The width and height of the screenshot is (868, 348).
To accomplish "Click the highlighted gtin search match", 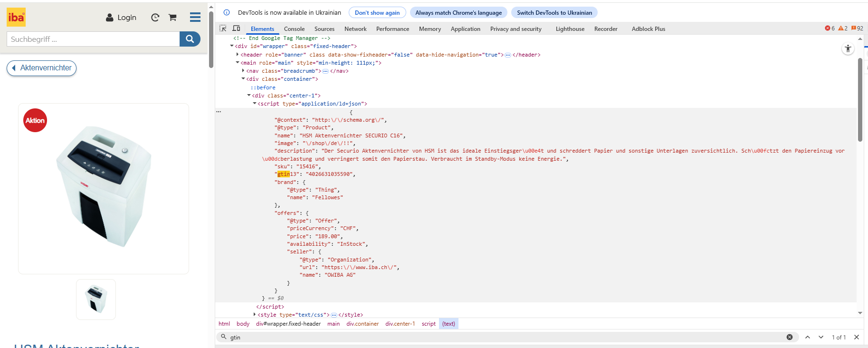I will [x=283, y=174].
